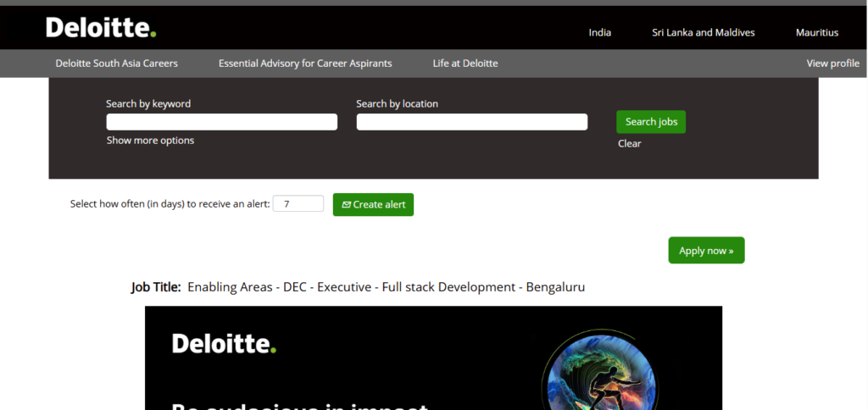Viewport: 868px width, 410px height.
Task: Click the Search jobs button
Action: (651, 122)
